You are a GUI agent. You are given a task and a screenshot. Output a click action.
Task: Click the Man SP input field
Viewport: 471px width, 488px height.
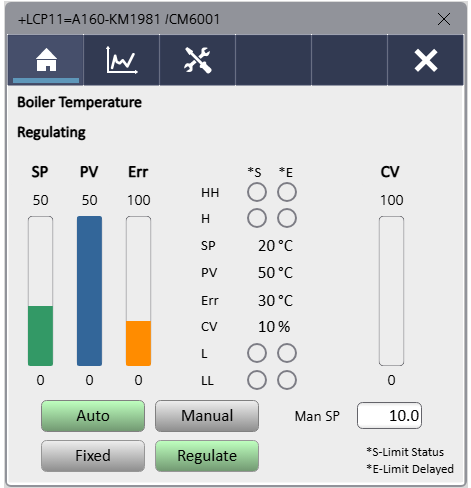point(389,416)
